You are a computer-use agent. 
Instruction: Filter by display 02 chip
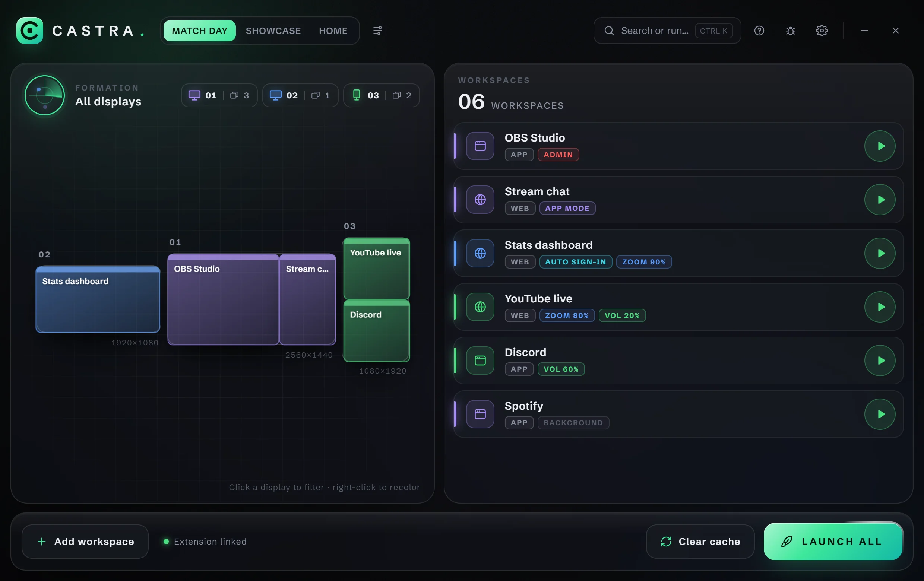pyautogui.click(x=300, y=95)
